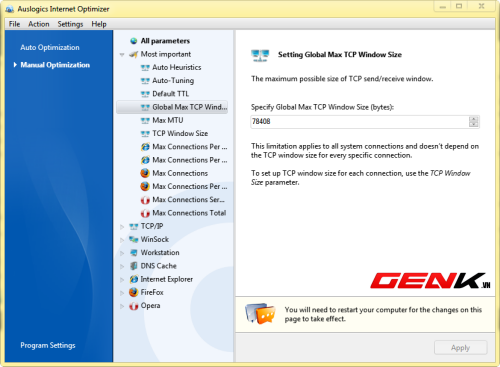Click the Default TTL network icon

(x=145, y=94)
